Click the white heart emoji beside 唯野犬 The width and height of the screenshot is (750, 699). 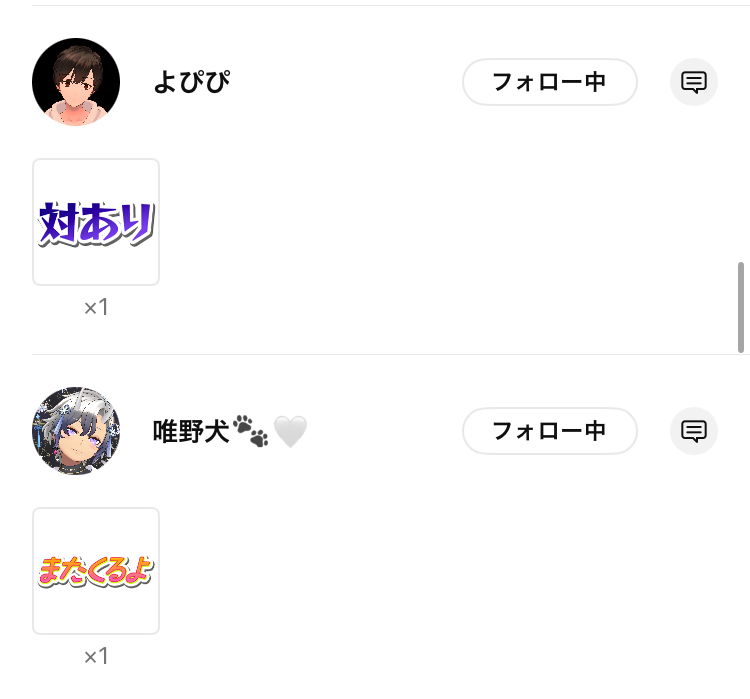(x=290, y=432)
